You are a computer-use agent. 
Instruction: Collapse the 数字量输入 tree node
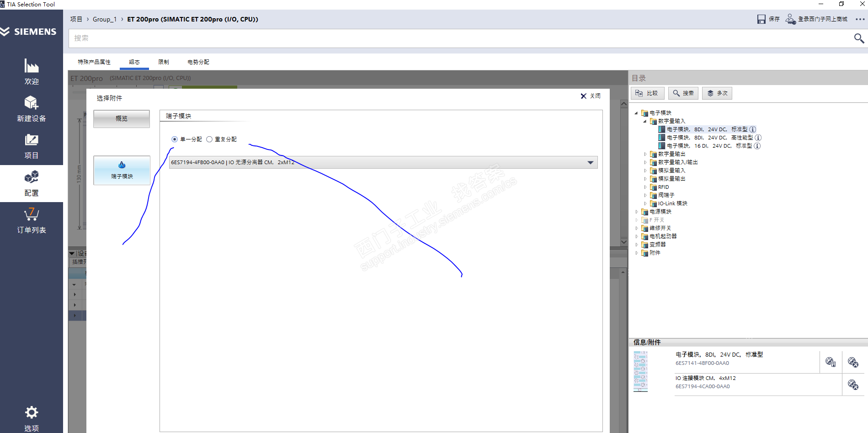point(645,121)
